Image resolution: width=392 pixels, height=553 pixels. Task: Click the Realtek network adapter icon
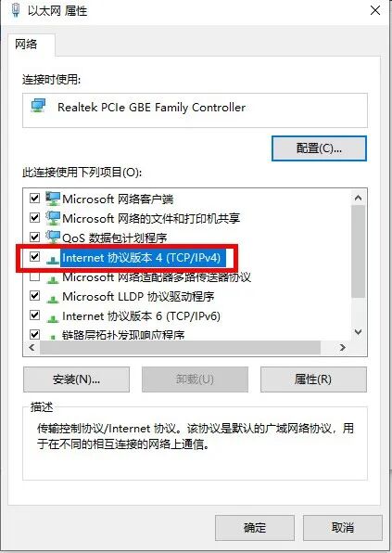(38, 106)
